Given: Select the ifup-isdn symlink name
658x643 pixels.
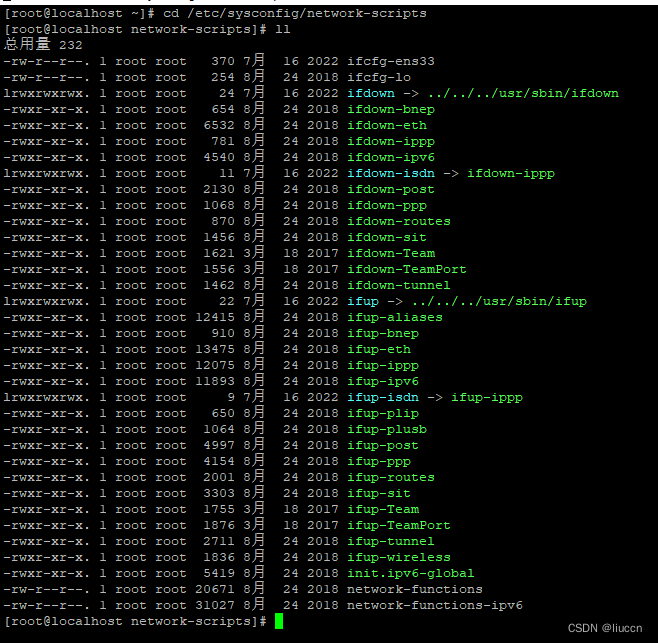Looking at the screenshot, I should point(383,397).
